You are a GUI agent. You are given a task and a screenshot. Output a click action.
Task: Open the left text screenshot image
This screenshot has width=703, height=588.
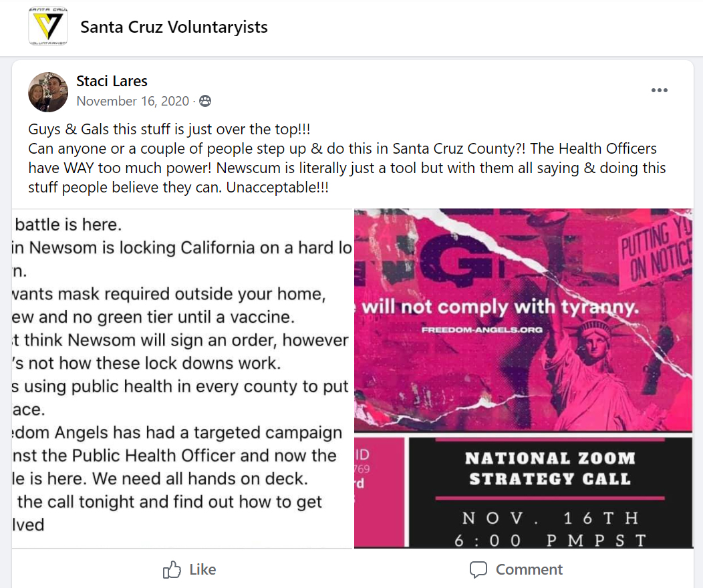pyautogui.click(x=182, y=378)
